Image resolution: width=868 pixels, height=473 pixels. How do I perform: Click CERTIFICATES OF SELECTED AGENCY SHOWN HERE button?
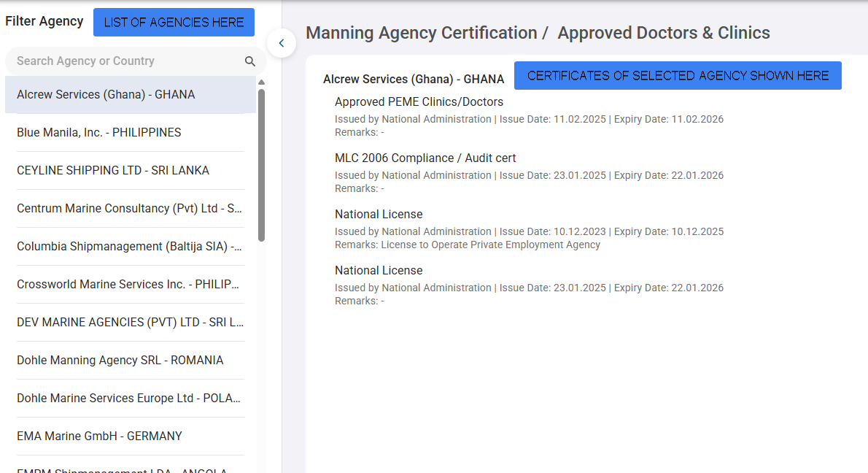(678, 75)
